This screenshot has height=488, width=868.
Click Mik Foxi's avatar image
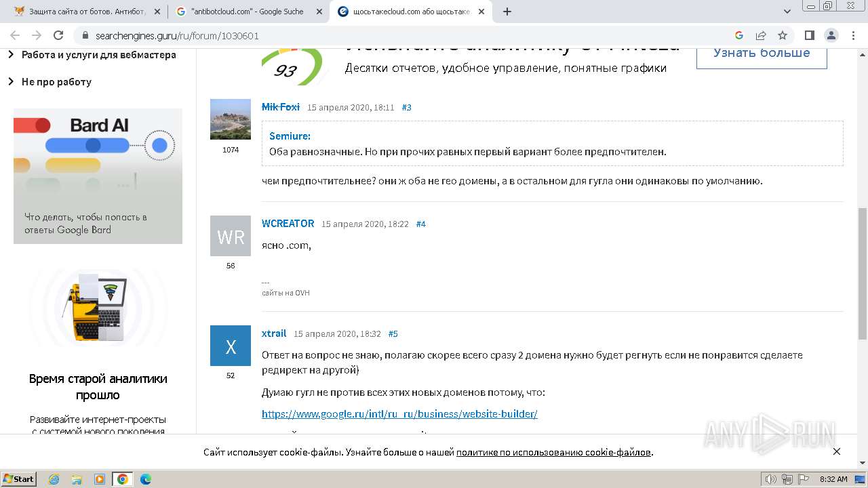231,119
